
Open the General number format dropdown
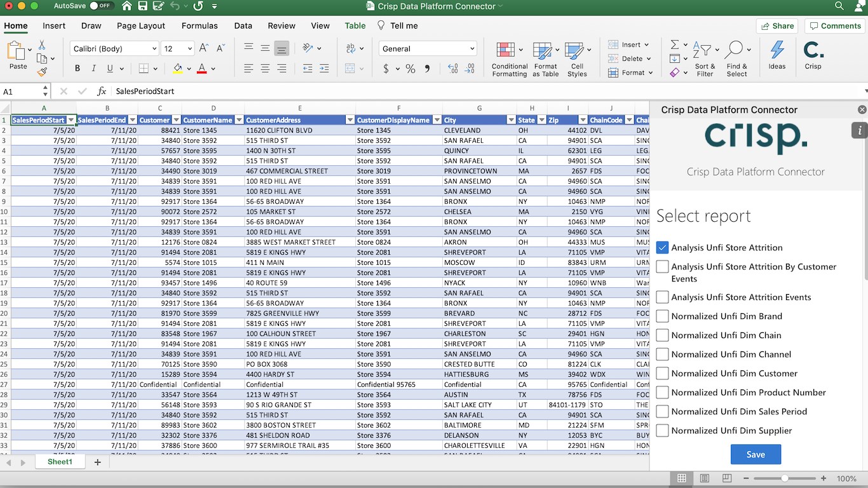[472, 49]
